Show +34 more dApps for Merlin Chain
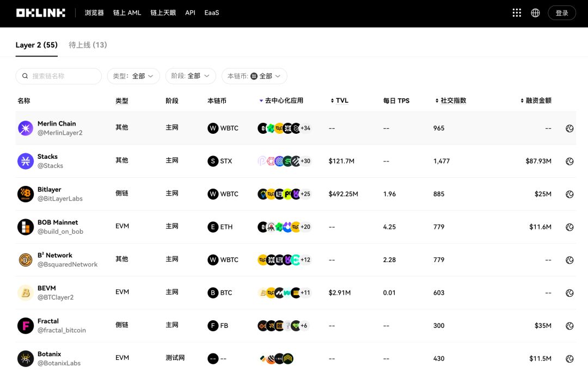 [305, 128]
